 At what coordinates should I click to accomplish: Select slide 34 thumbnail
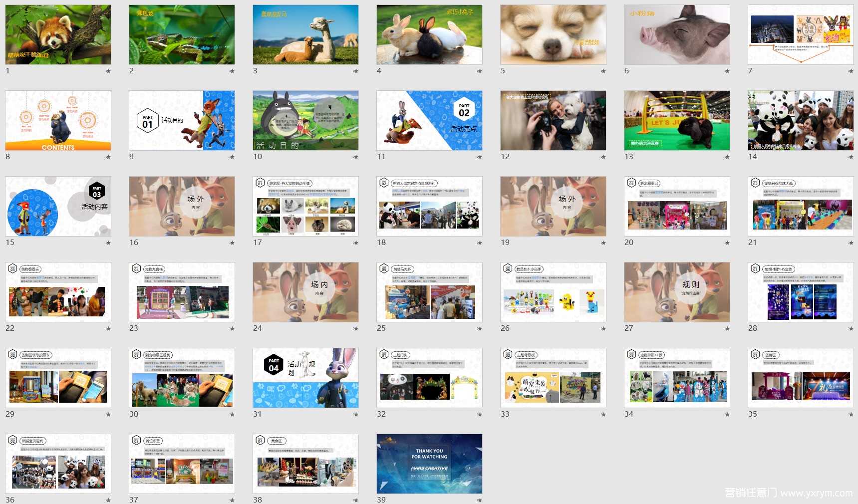click(x=677, y=378)
